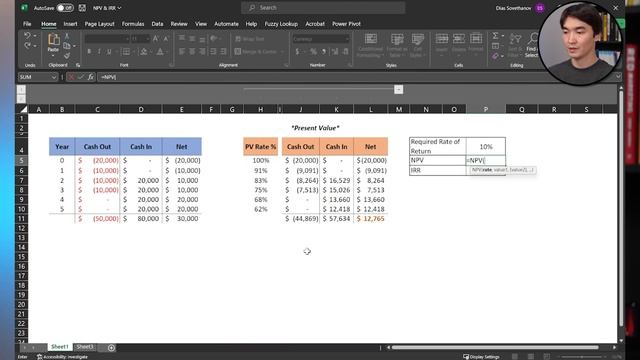The height and width of the screenshot is (360, 640).
Task: Open the Paste options arrow
Action: click(53, 55)
